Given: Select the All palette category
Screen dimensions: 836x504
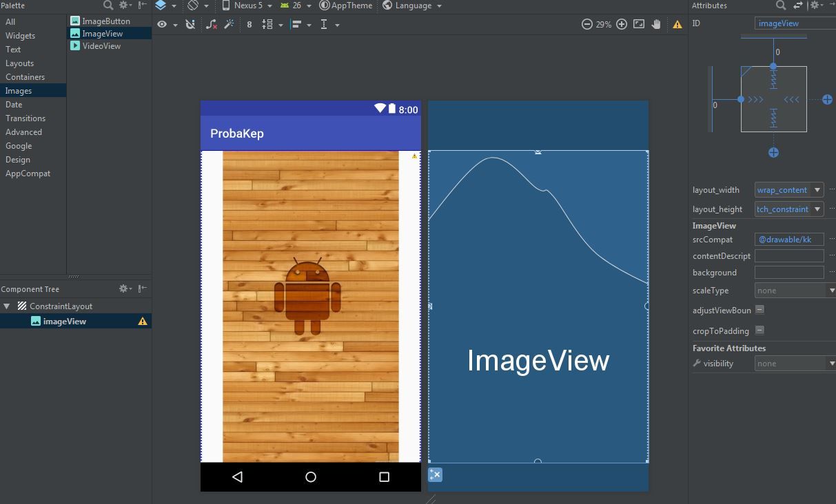Looking at the screenshot, I should [10, 22].
